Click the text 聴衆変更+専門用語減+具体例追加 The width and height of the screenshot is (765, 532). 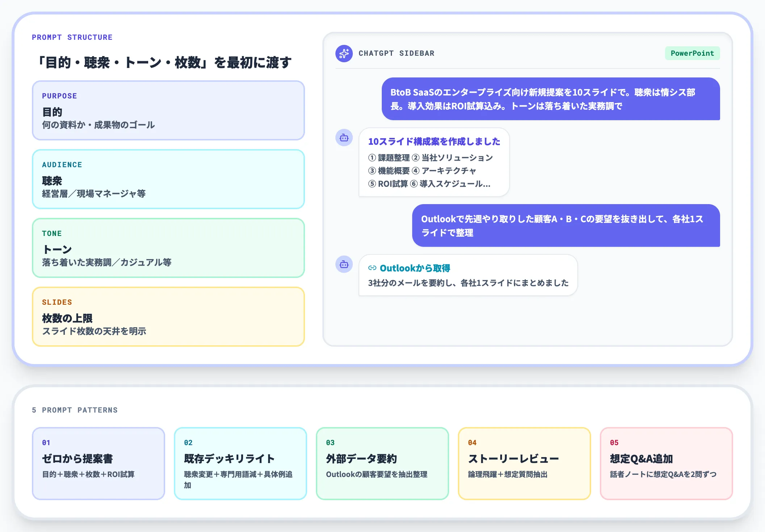[x=238, y=480]
